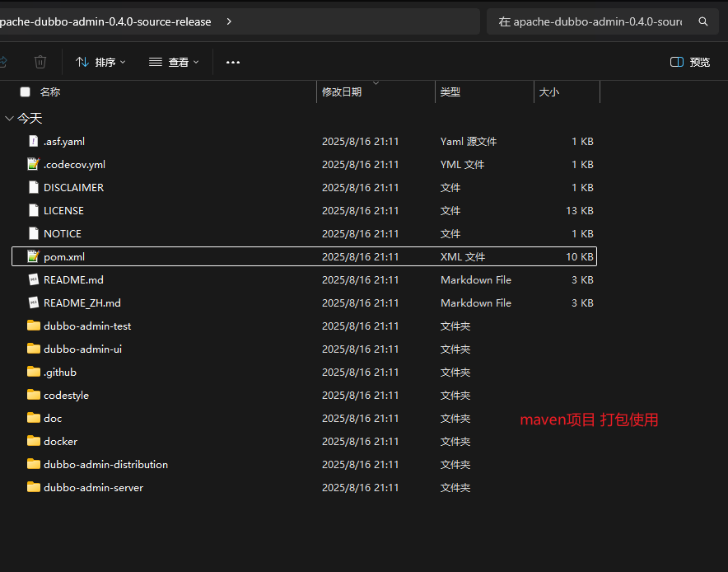Click Markdown File type of README.md row
The width and height of the screenshot is (728, 572).
coord(476,279)
